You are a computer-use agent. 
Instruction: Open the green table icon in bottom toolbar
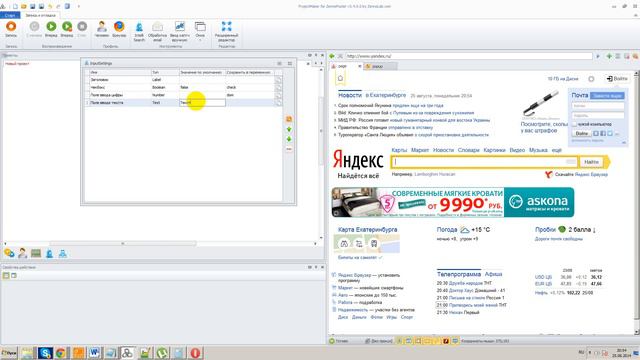click(36, 253)
